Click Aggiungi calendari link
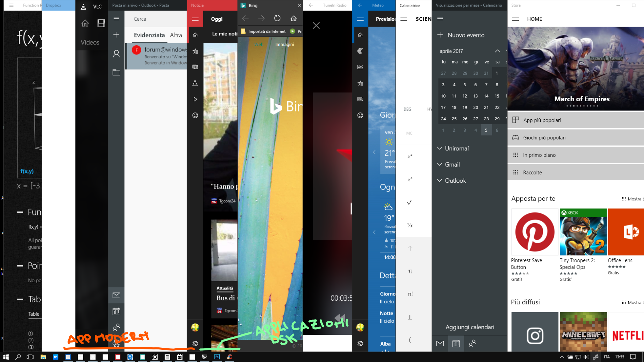This screenshot has height=362, width=644. click(470, 327)
